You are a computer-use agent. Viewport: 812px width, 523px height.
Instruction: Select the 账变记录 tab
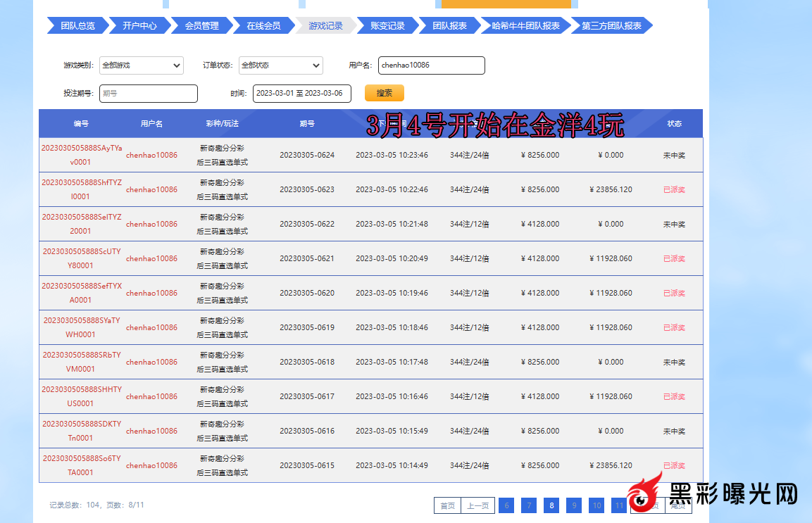click(x=387, y=26)
